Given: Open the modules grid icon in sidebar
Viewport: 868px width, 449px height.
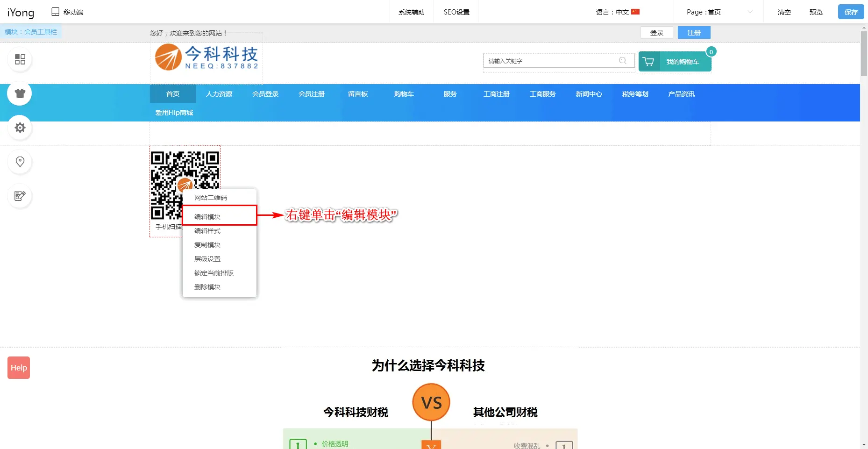Looking at the screenshot, I should [20, 59].
